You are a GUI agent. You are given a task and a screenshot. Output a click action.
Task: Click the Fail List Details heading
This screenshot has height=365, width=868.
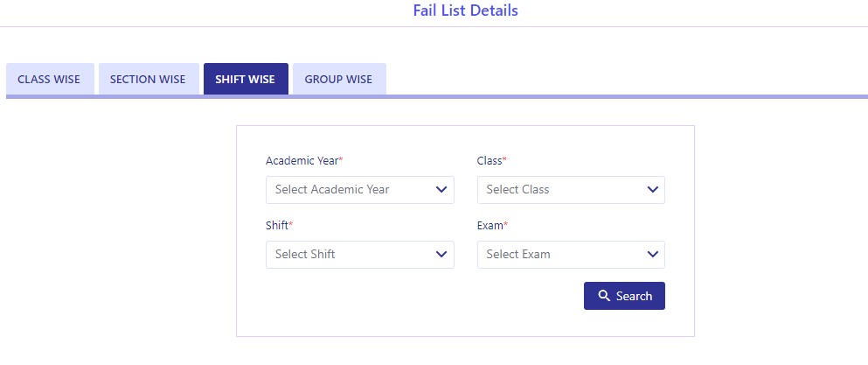pos(466,11)
